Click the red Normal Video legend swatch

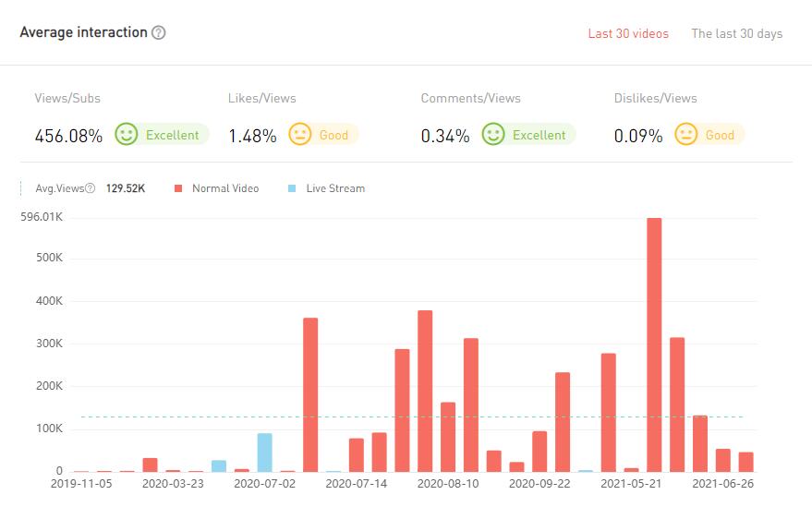pos(178,188)
